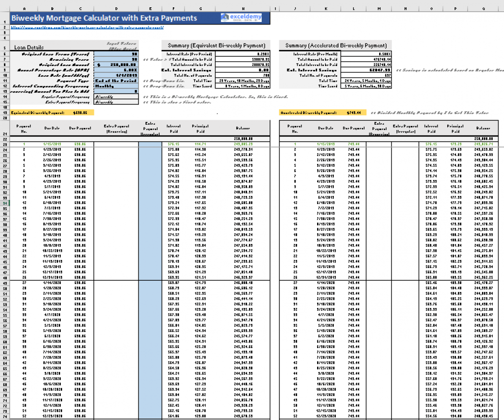Viewport: 504px width, 420px height.
Task: Select the Accelerated Bi-weekly Payment yellow cell
Action: [322, 113]
